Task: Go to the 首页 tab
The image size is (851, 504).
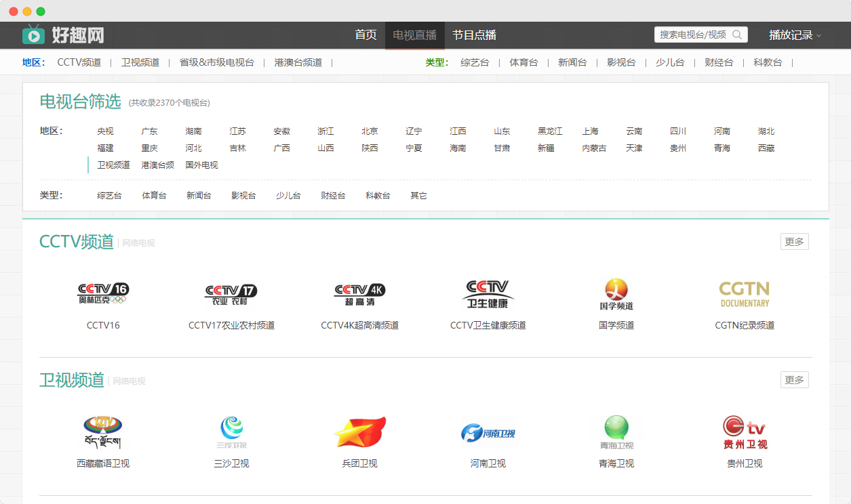Action: pyautogui.click(x=366, y=35)
